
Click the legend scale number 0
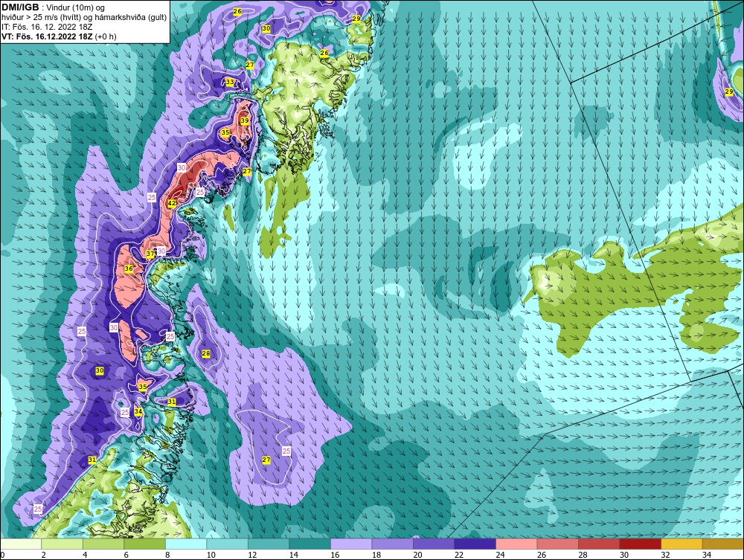pyautogui.click(x=2, y=555)
